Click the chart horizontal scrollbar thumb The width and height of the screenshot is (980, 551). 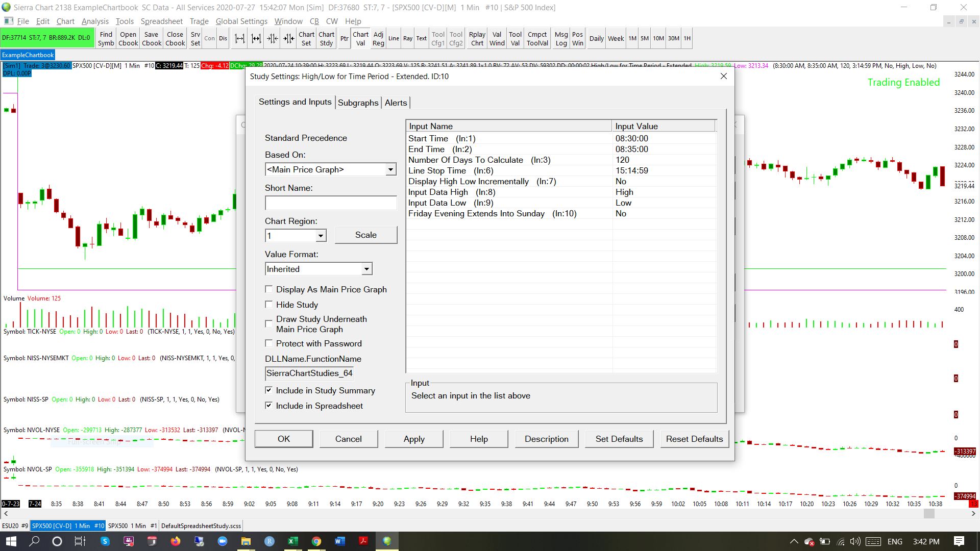tap(929, 514)
